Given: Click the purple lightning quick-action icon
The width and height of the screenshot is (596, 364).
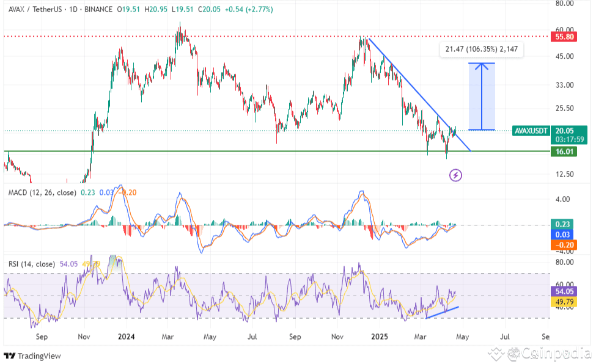Looking at the screenshot, I should tap(455, 175).
